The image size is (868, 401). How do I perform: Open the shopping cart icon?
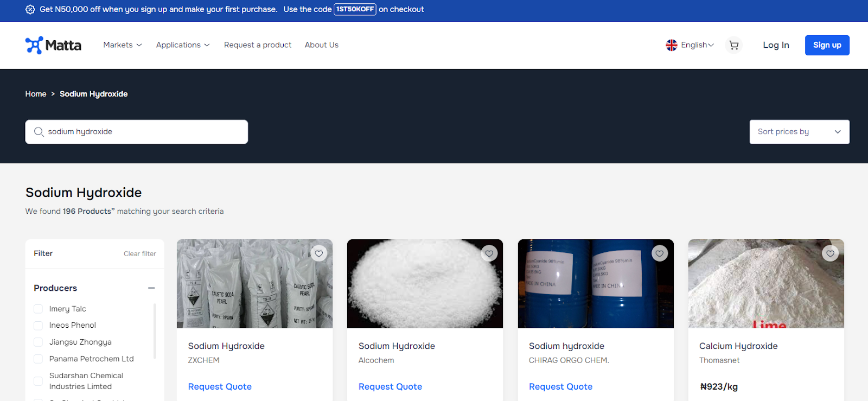734,45
